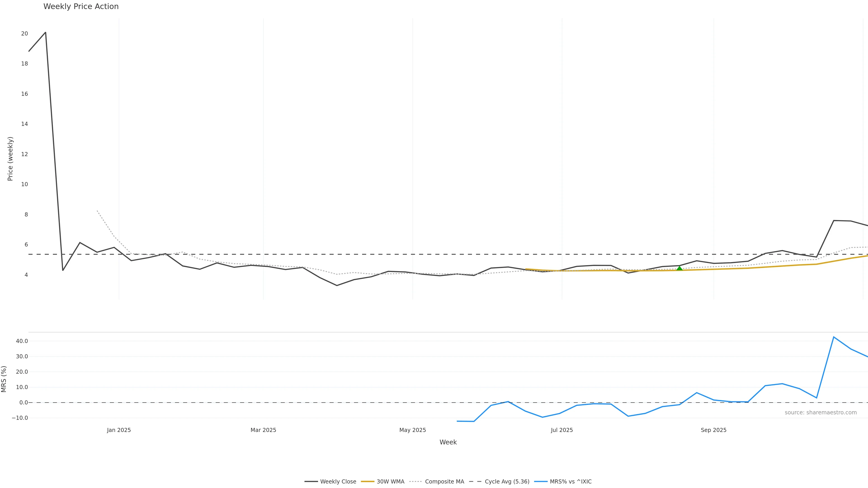Screen dimensions: 868x488
Task: Click the Price (weekly) y-axis title
Action: (10, 159)
